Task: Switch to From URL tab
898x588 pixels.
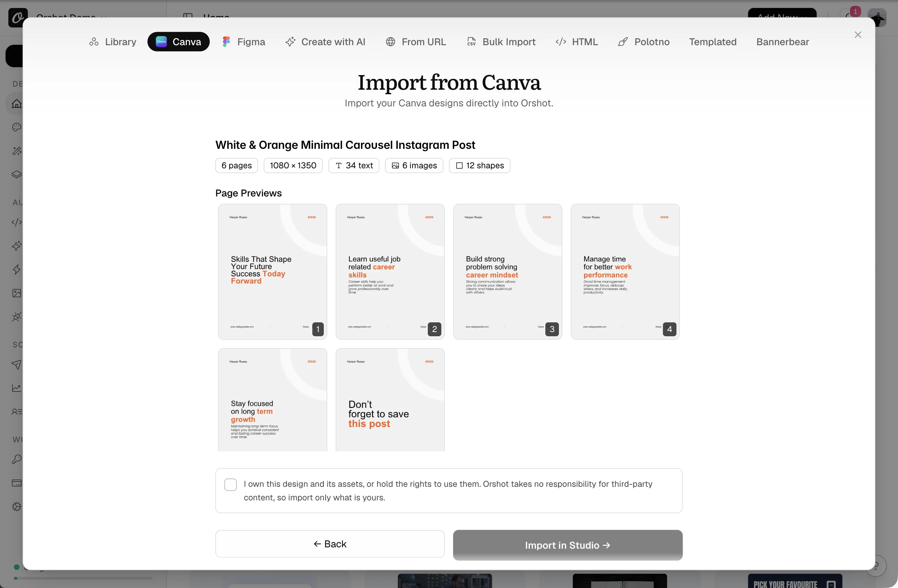Action: [416, 42]
